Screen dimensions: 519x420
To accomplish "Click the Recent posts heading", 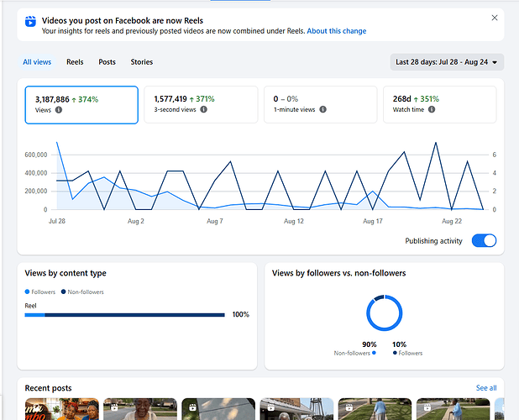I will 49,388.
